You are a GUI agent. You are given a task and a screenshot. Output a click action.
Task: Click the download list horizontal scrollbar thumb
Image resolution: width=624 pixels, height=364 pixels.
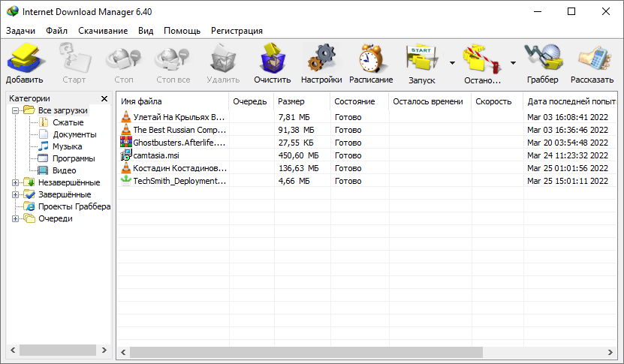point(306,352)
